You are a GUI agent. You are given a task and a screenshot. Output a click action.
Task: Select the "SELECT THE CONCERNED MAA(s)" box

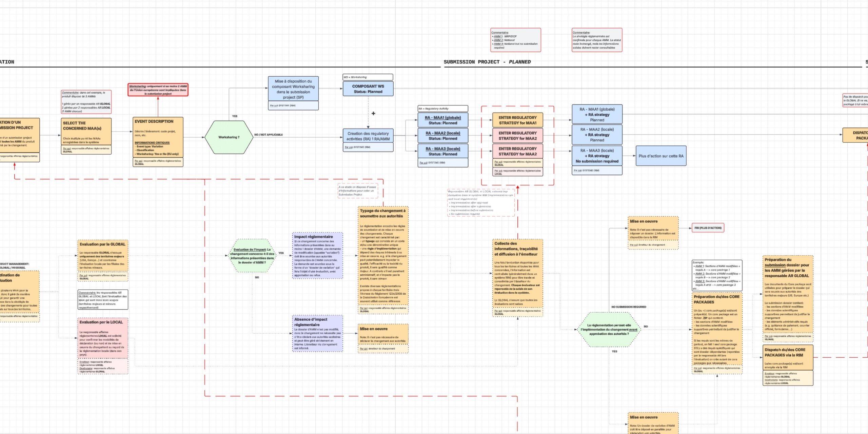coord(86,132)
